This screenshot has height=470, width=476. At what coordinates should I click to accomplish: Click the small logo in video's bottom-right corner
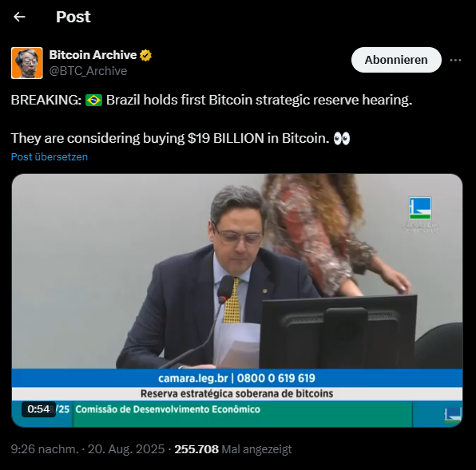[453, 414]
